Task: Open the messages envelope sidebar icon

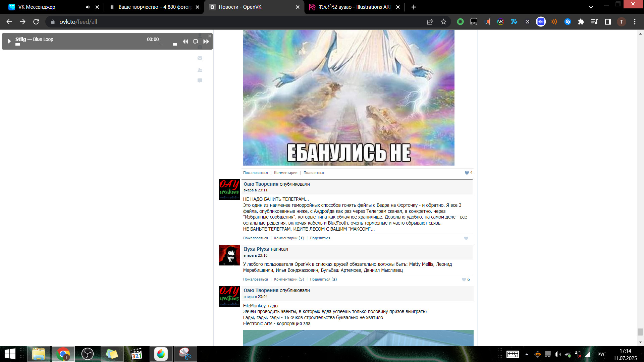Action: (x=200, y=58)
